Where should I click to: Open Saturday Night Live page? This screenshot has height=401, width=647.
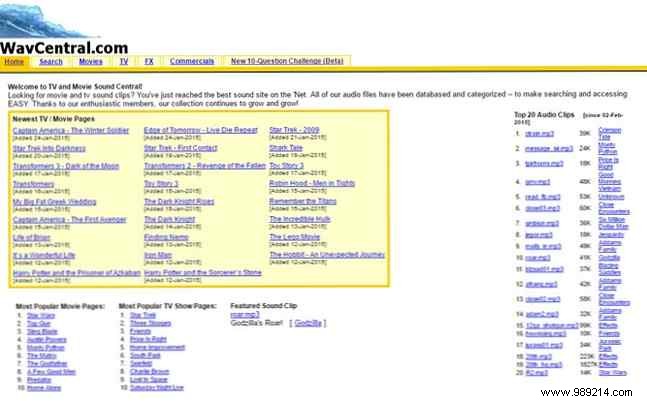click(x=156, y=388)
